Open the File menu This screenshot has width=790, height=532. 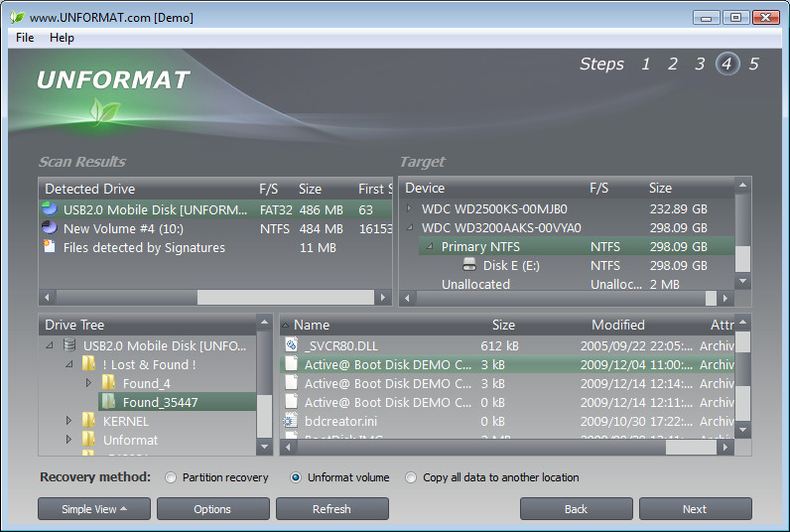(25, 38)
